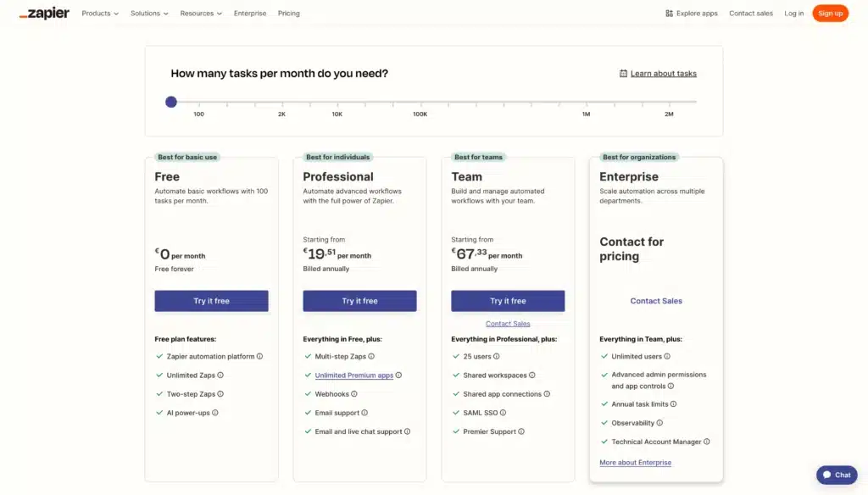Open the Pricing nav item

click(x=288, y=14)
